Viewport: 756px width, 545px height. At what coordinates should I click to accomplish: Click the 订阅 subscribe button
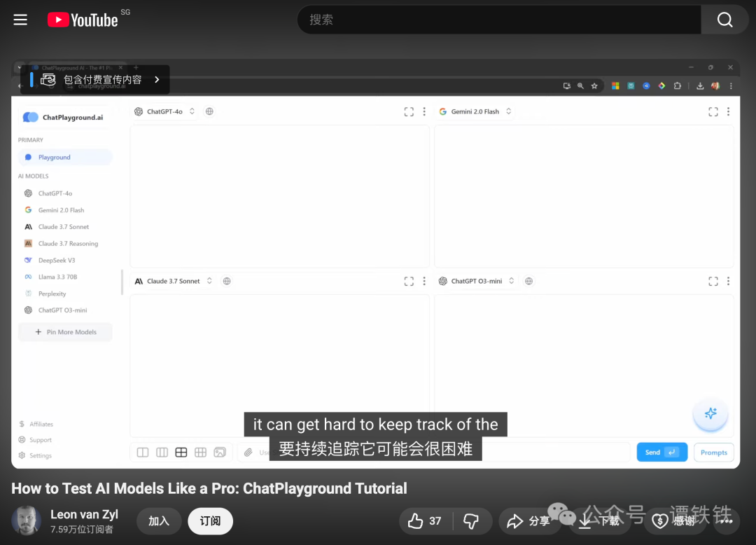tap(210, 520)
